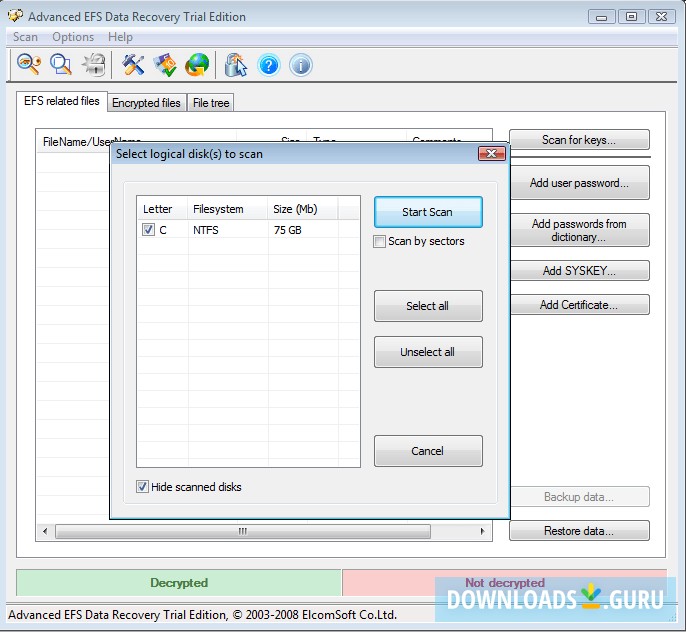Sort by Size (Mb) column header
The image size is (686, 632).
[x=303, y=209]
